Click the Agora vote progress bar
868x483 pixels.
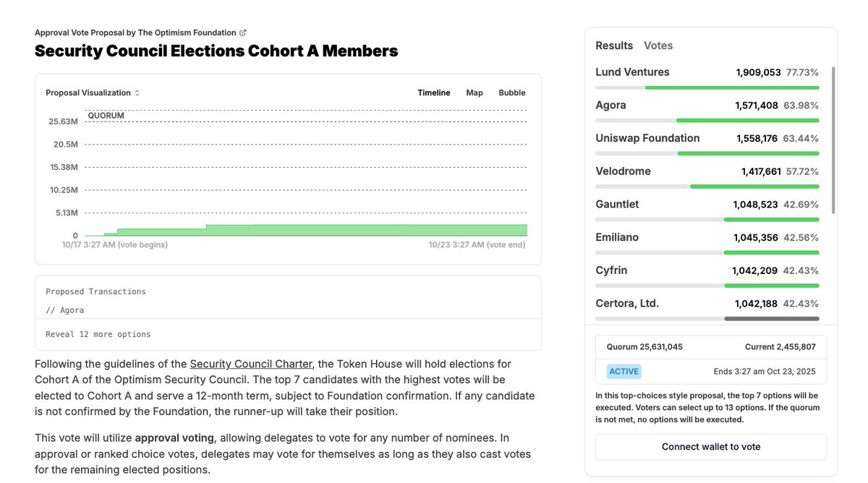coord(707,120)
